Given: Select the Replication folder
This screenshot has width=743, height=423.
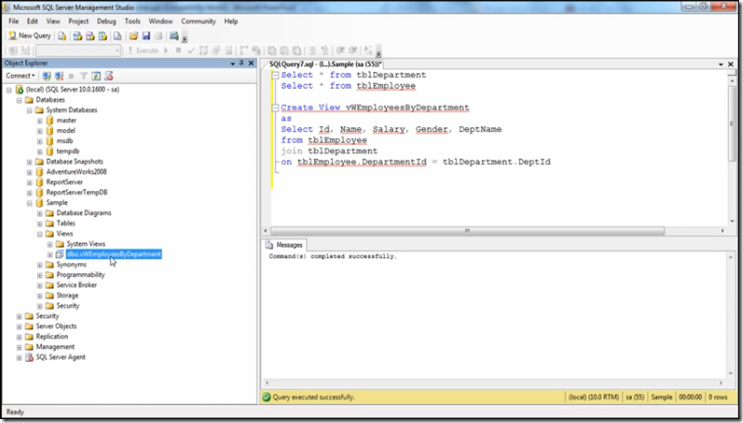Looking at the screenshot, I should [x=52, y=336].
